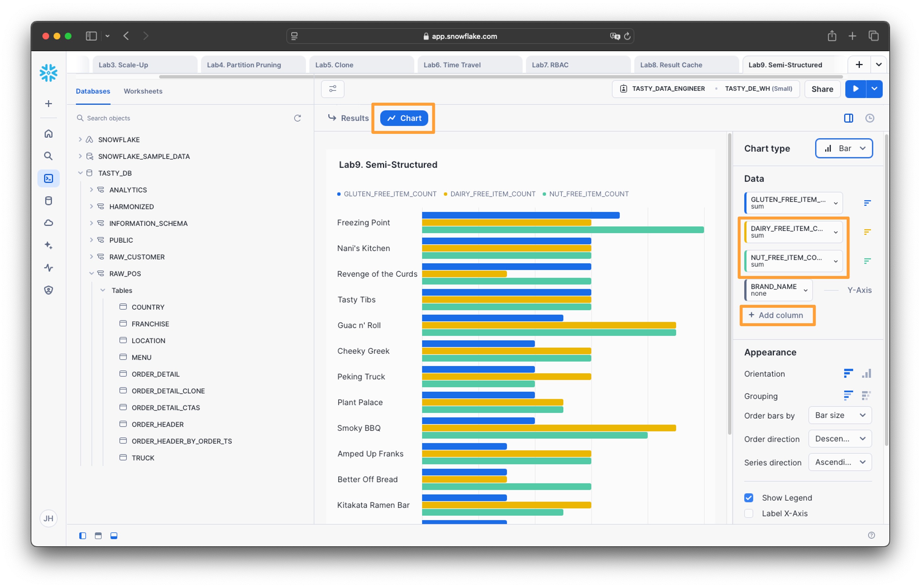Open the Data database icon in sidebar
The image size is (922, 588).
pyautogui.click(x=48, y=200)
